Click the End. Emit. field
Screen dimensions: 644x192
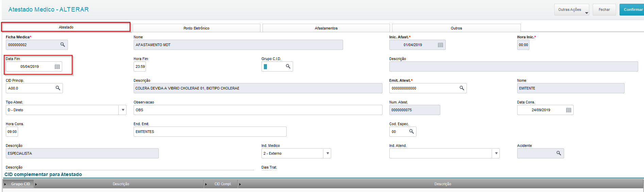pyautogui.click(x=210, y=132)
